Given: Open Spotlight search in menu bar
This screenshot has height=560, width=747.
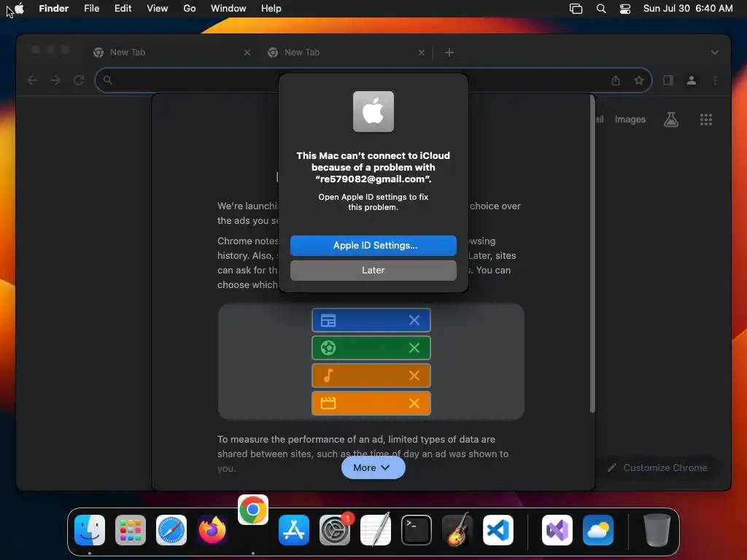Looking at the screenshot, I should point(601,8).
